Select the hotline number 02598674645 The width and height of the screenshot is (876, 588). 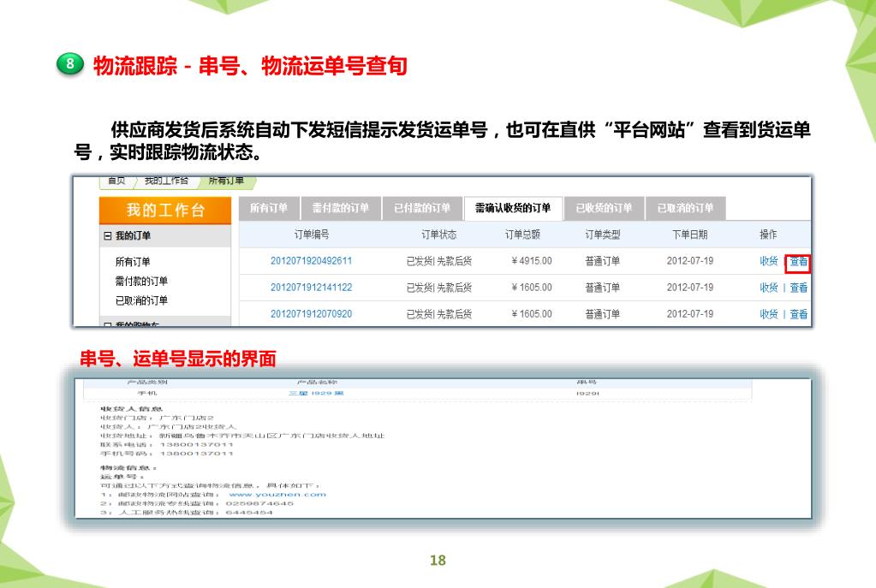point(259,503)
